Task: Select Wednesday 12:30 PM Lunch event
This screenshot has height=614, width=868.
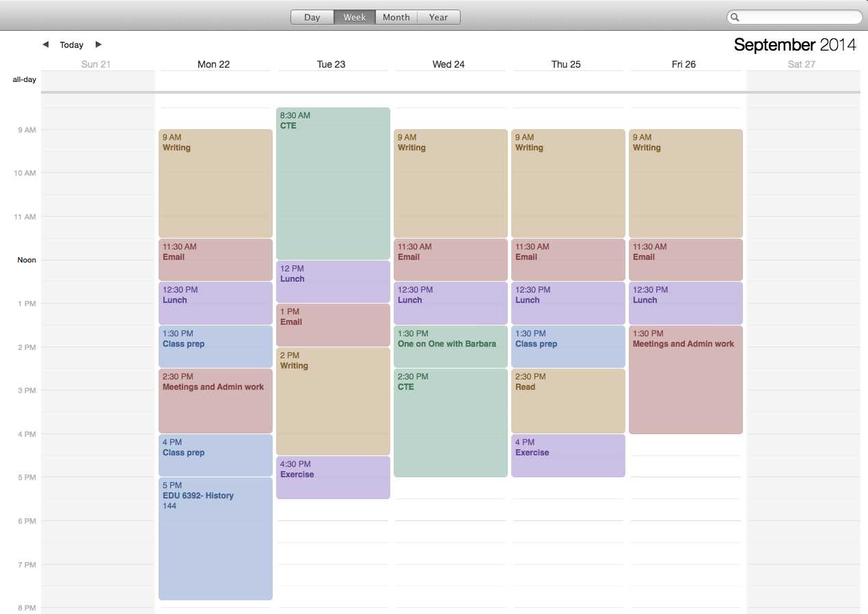Action: point(450,303)
